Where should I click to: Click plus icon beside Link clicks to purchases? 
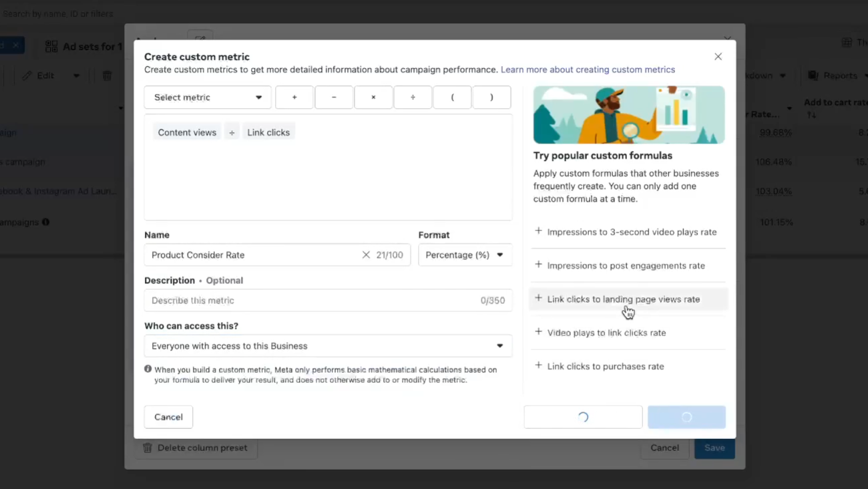click(538, 365)
